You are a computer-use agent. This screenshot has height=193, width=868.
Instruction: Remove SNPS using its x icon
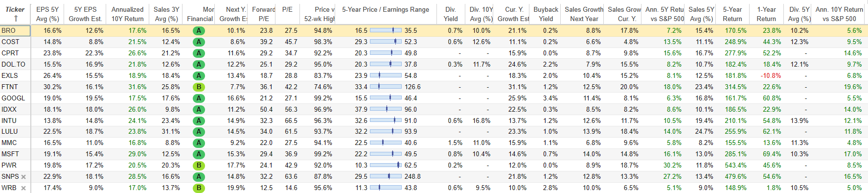(x=23, y=177)
